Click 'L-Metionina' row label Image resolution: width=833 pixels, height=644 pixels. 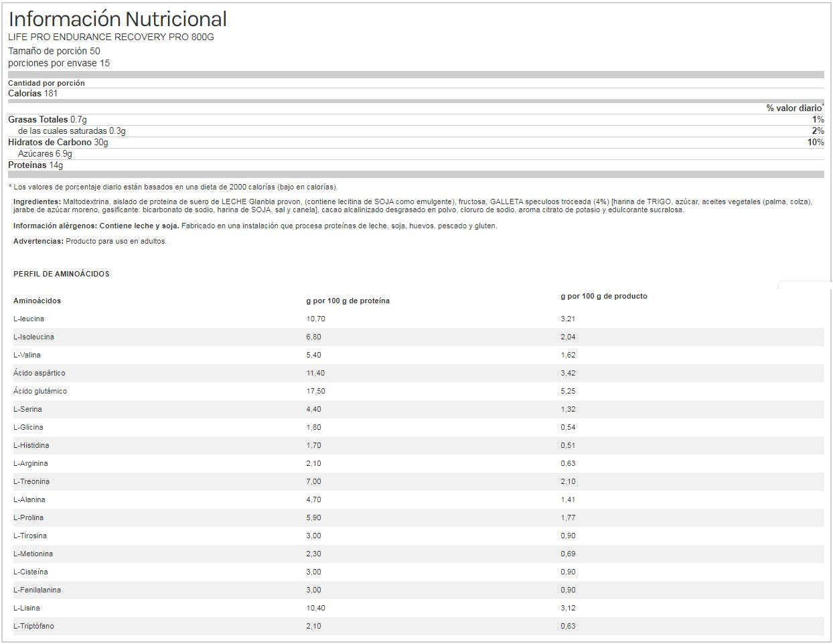pos(33,554)
